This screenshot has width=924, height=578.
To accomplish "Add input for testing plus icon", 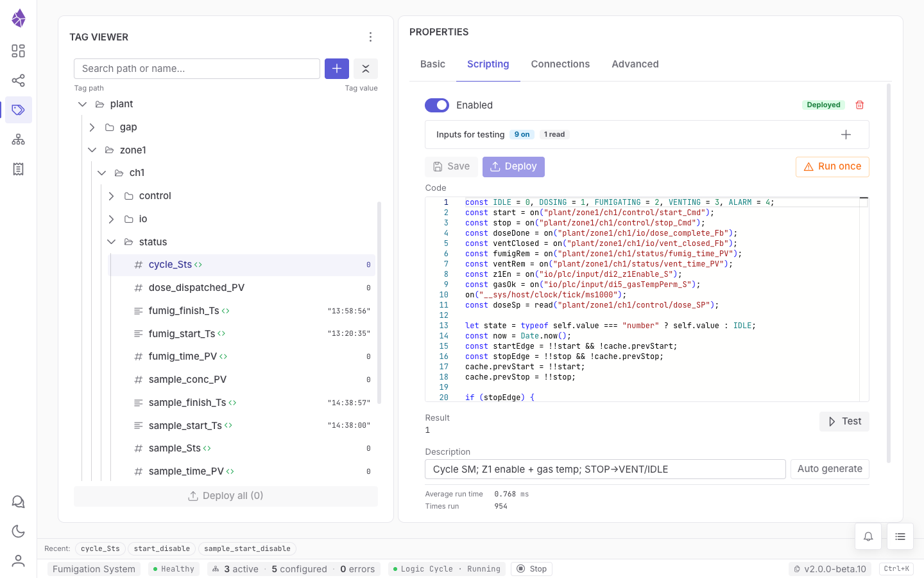I will 846,134.
